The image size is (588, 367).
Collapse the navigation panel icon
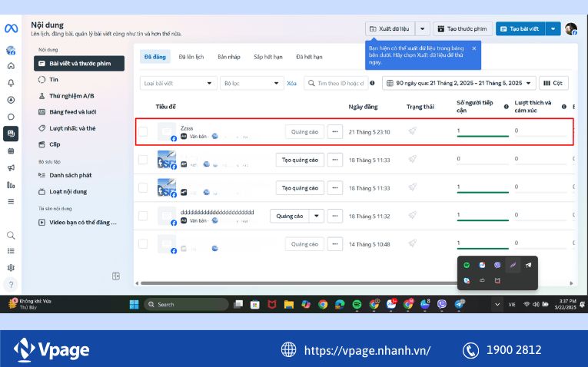116,276
